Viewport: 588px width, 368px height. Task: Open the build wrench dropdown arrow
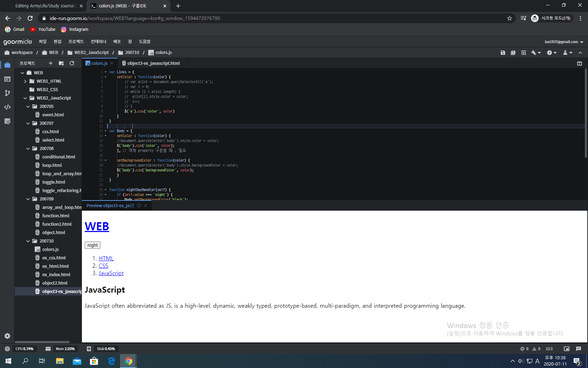point(539,53)
